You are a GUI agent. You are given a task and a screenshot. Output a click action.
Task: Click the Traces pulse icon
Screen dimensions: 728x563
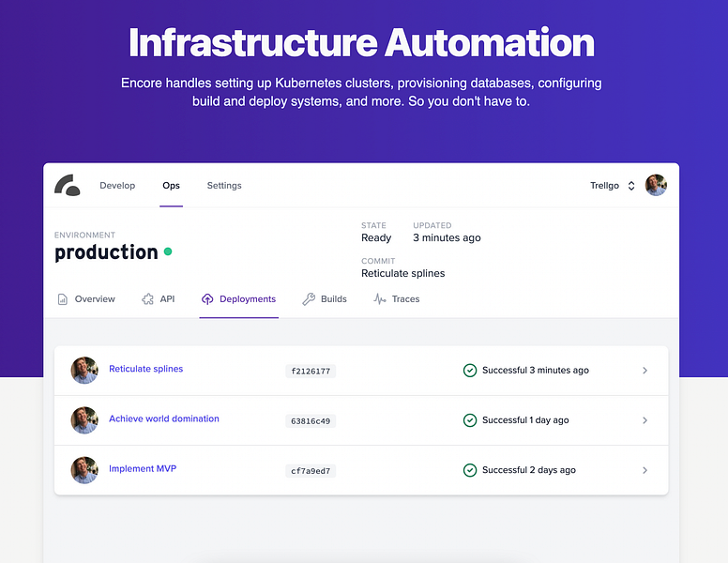click(380, 299)
